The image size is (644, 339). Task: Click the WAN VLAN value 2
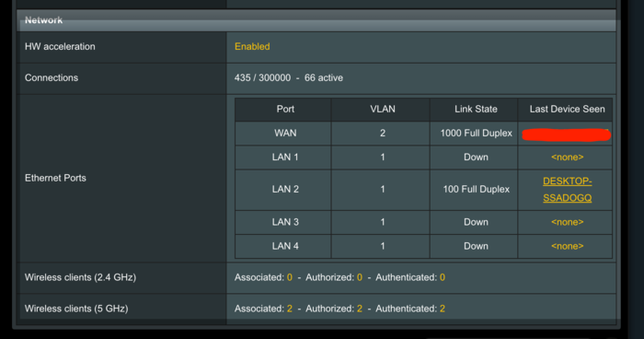coord(383,133)
